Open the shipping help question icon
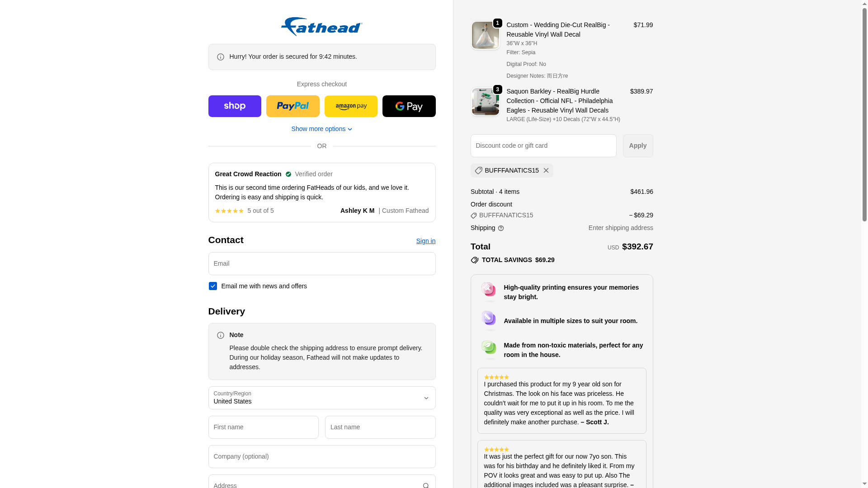 500,228
